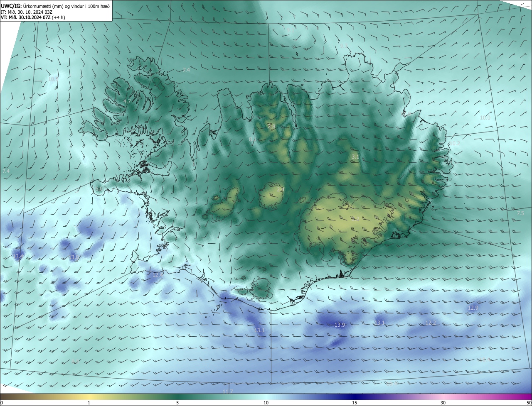532x406 pixels.
Task: Click the 8.1 value label
Action: click(x=253, y=139)
